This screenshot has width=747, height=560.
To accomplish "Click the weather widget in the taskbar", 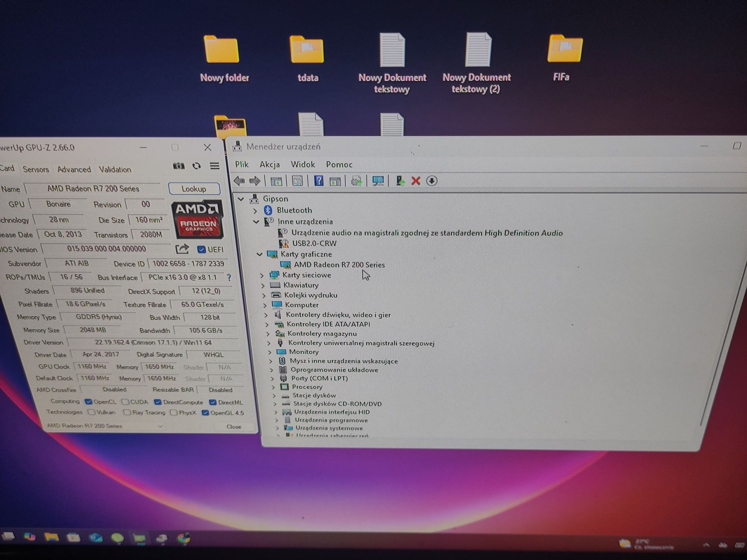I will click(646, 544).
